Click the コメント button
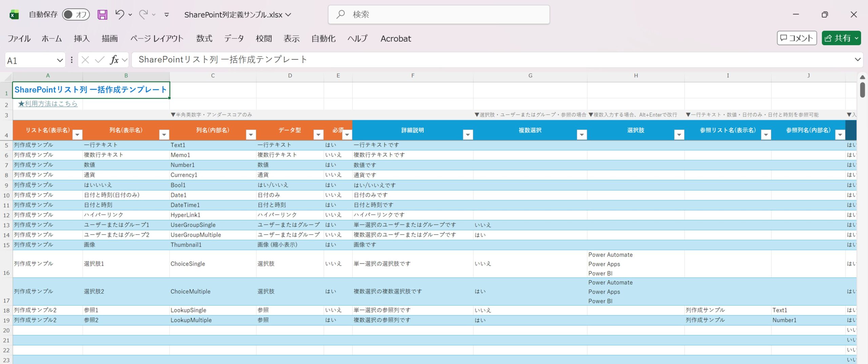This screenshot has height=364, width=868. [797, 38]
